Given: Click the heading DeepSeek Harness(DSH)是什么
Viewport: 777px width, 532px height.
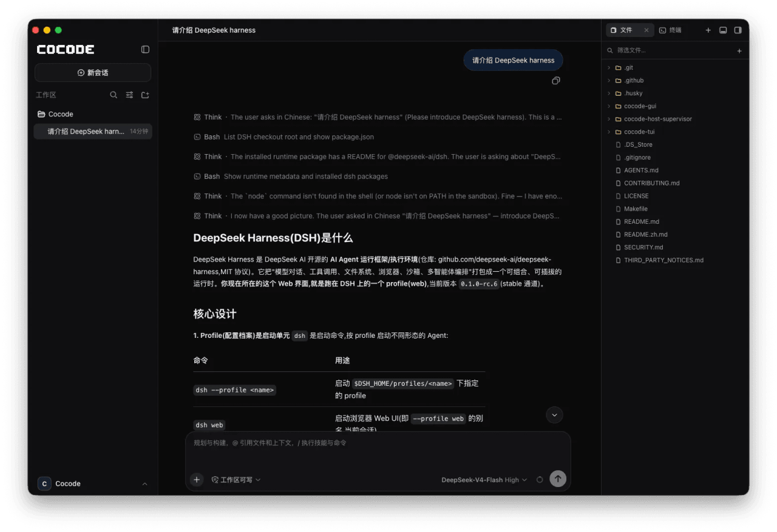Looking at the screenshot, I should [273, 238].
